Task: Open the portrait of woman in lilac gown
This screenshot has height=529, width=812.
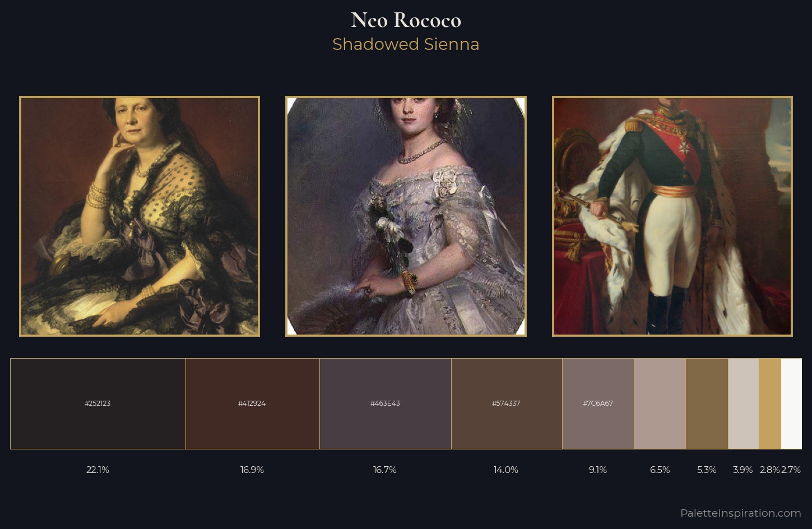Action: coord(406,216)
